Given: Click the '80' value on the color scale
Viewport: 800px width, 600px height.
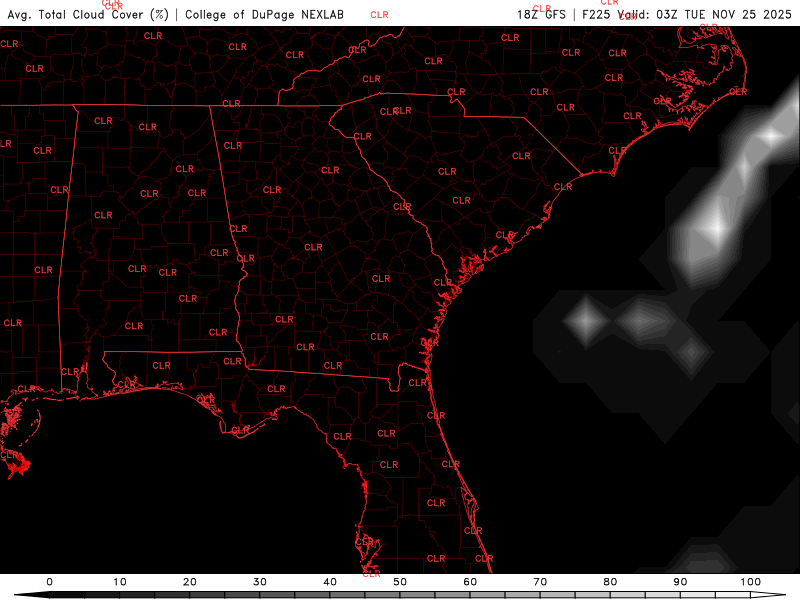Looking at the screenshot, I should [610, 582].
